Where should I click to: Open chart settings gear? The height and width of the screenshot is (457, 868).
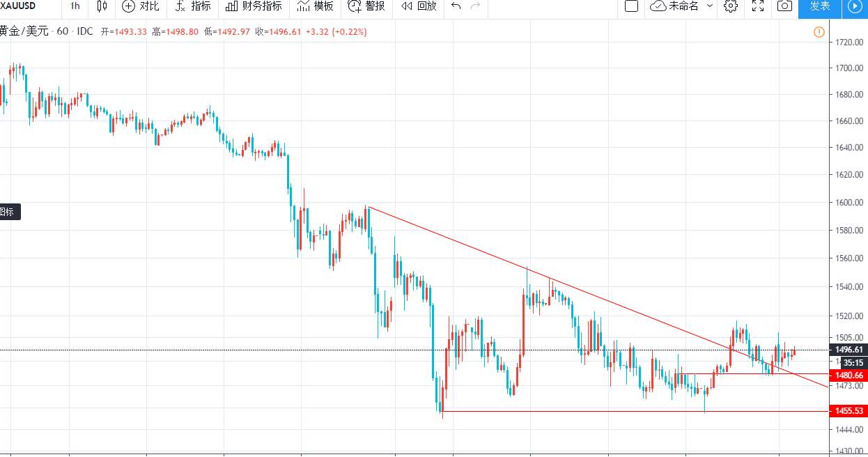tap(730, 6)
